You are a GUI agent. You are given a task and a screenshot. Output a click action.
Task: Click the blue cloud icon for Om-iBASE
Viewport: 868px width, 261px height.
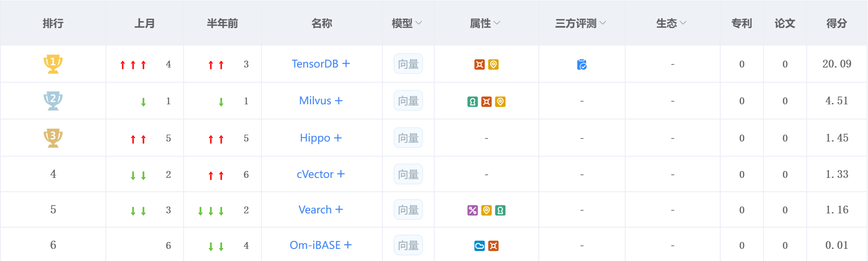(480, 246)
